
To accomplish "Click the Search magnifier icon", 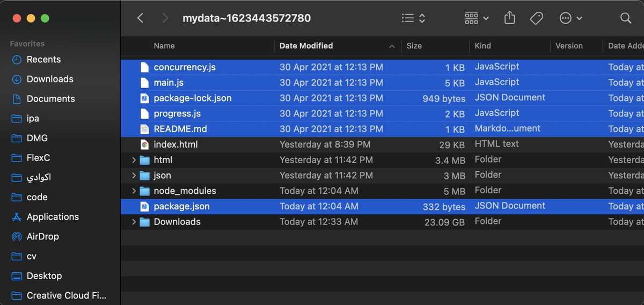I will pos(626,18).
